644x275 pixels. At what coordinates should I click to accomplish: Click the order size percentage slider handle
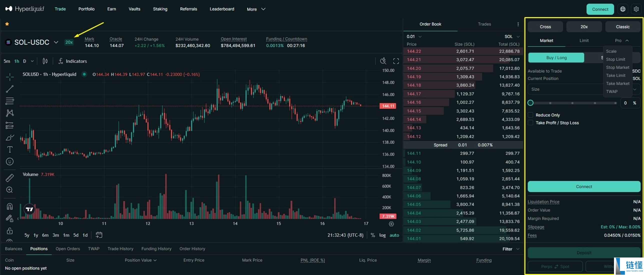pos(530,103)
